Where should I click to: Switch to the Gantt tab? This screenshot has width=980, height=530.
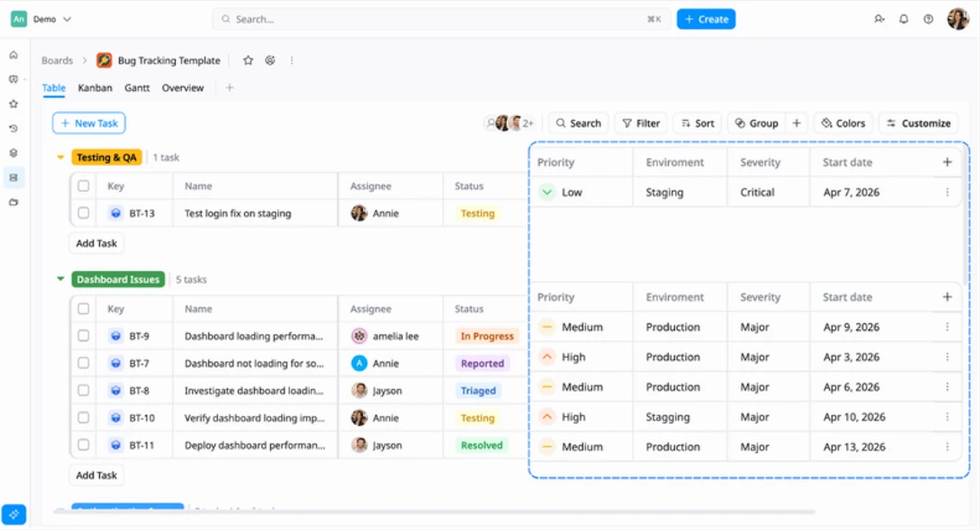pyautogui.click(x=137, y=88)
